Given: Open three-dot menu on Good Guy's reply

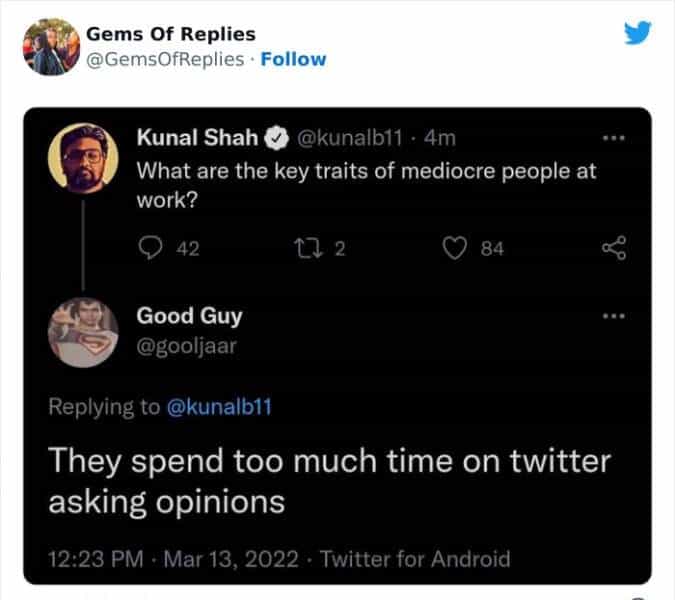Looking at the screenshot, I should click(x=613, y=317).
